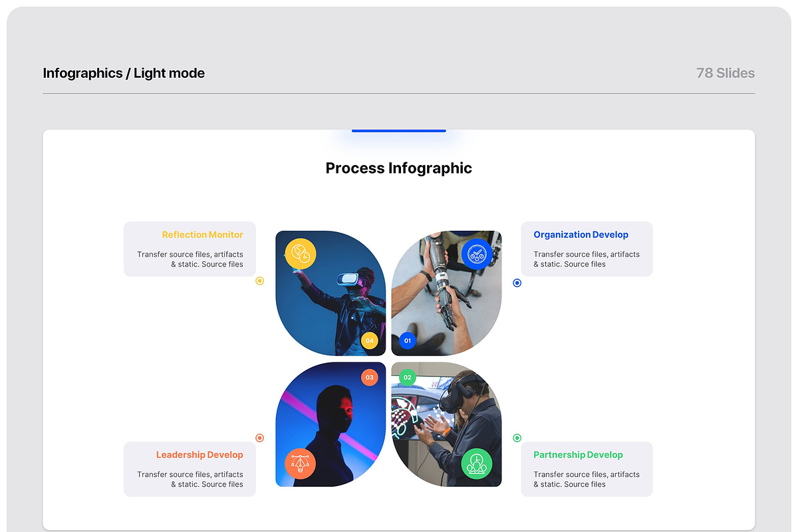The image size is (798, 532).
Task: Click description text under Organization Develop
Action: (587, 259)
